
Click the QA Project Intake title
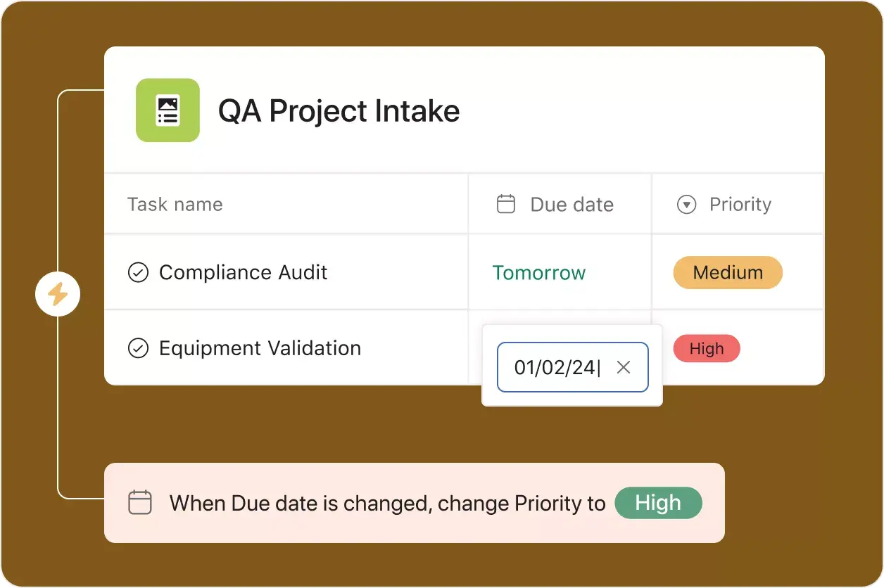[339, 111]
